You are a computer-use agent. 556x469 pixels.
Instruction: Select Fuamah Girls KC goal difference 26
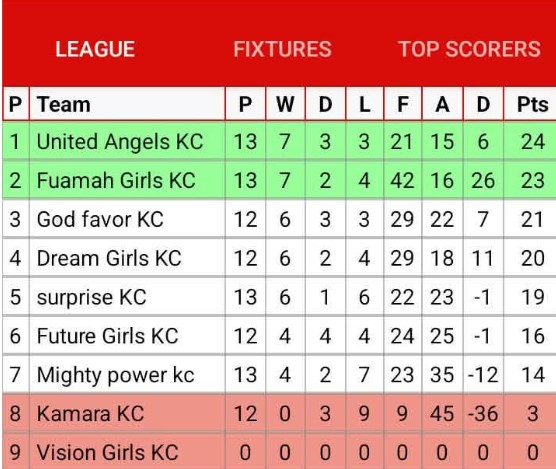(x=483, y=180)
